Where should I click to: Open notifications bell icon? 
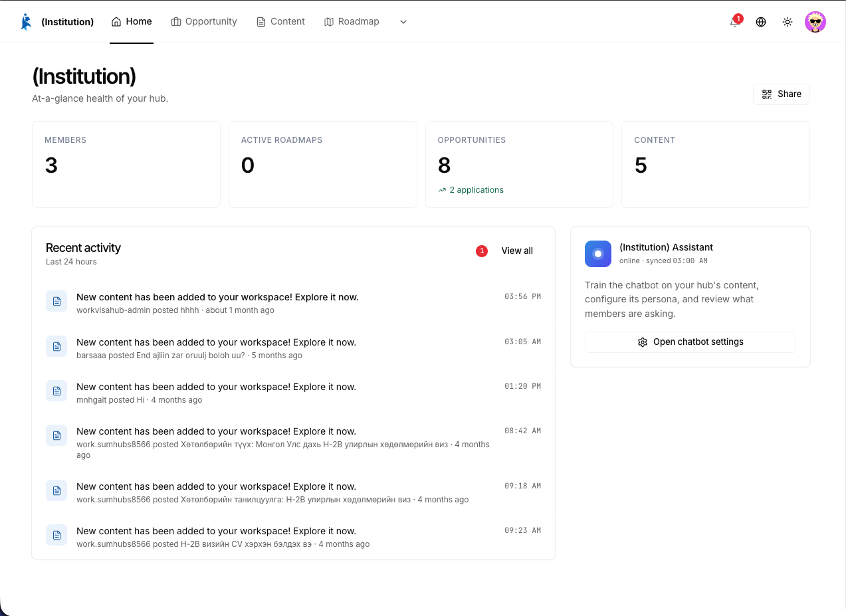point(734,22)
